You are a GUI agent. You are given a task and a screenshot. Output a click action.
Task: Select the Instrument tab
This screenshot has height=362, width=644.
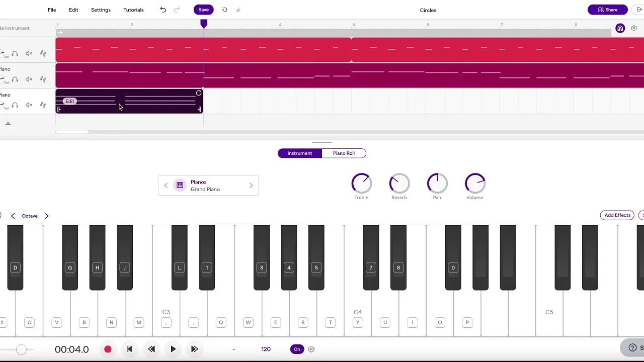point(300,153)
